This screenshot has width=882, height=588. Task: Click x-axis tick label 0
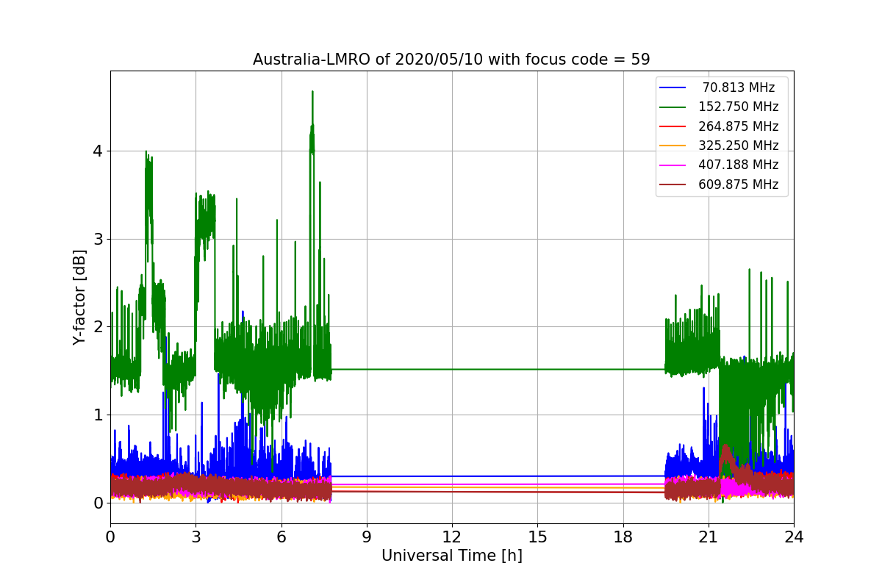click(x=110, y=537)
